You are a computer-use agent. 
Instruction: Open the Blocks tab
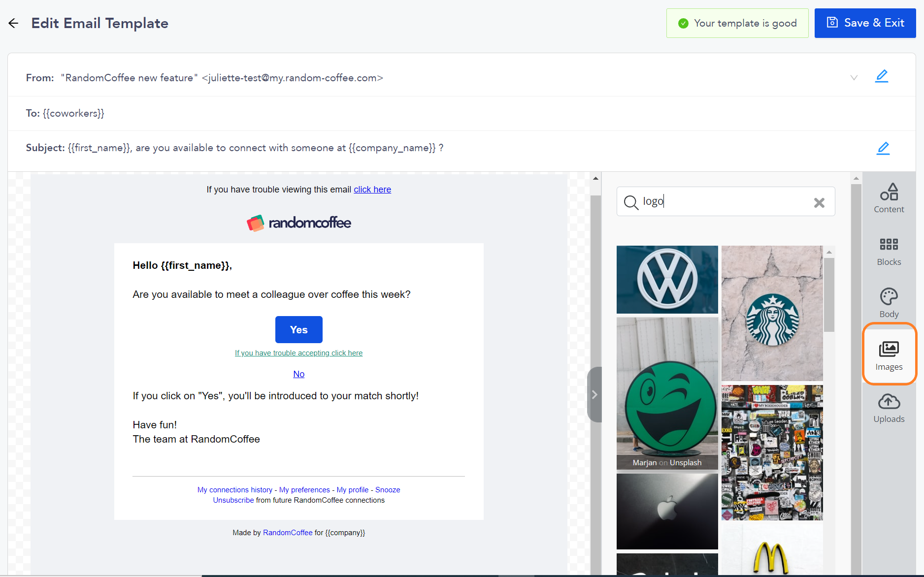tap(889, 252)
